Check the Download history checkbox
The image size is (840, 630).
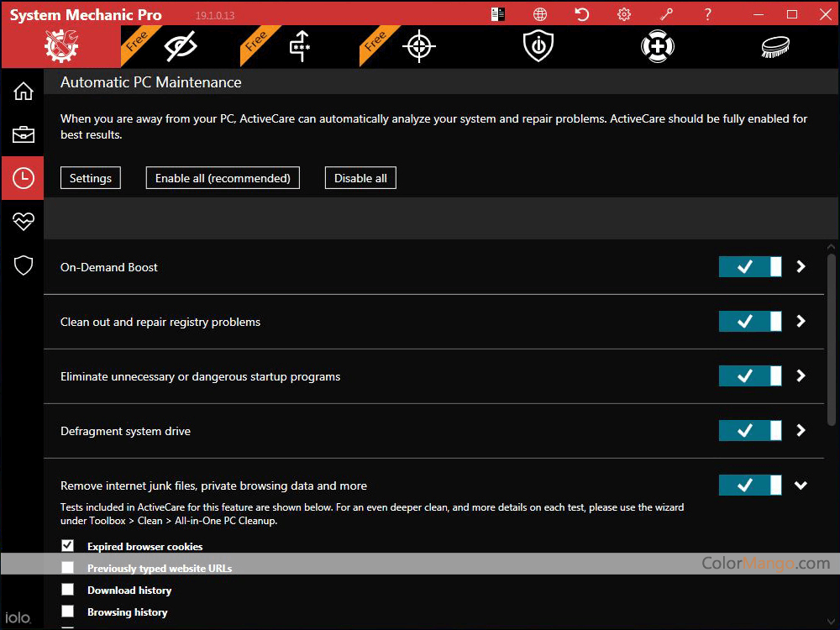click(68, 590)
